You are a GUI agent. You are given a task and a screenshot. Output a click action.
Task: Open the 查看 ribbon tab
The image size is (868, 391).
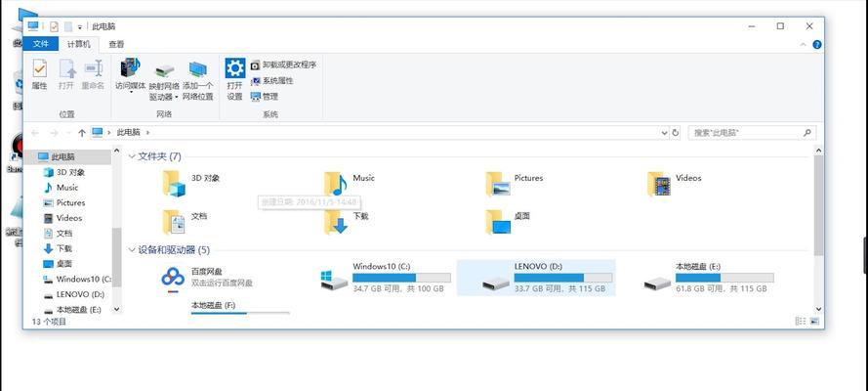[116, 44]
